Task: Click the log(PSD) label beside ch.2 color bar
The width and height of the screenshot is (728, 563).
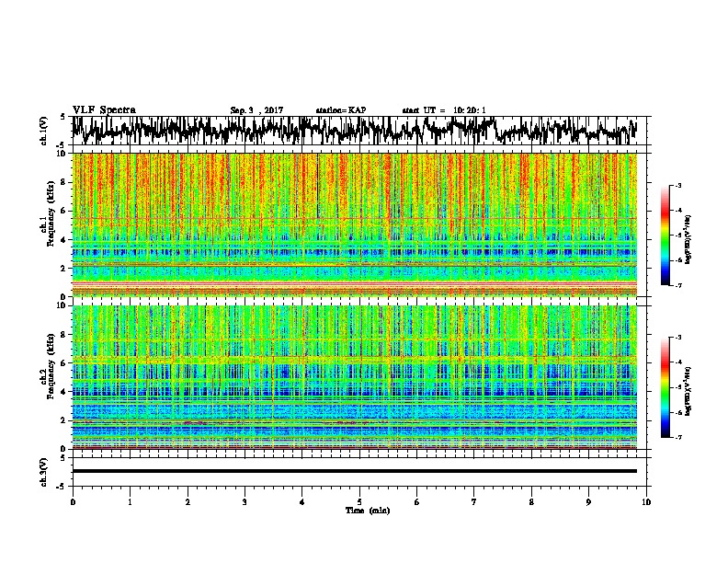Action: tap(688, 391)
